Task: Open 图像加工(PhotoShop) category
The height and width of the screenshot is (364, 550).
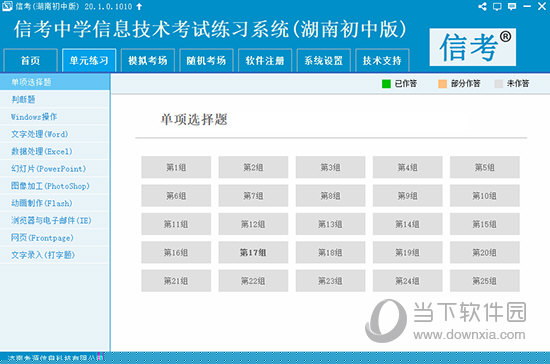Action: pos(55,186)
